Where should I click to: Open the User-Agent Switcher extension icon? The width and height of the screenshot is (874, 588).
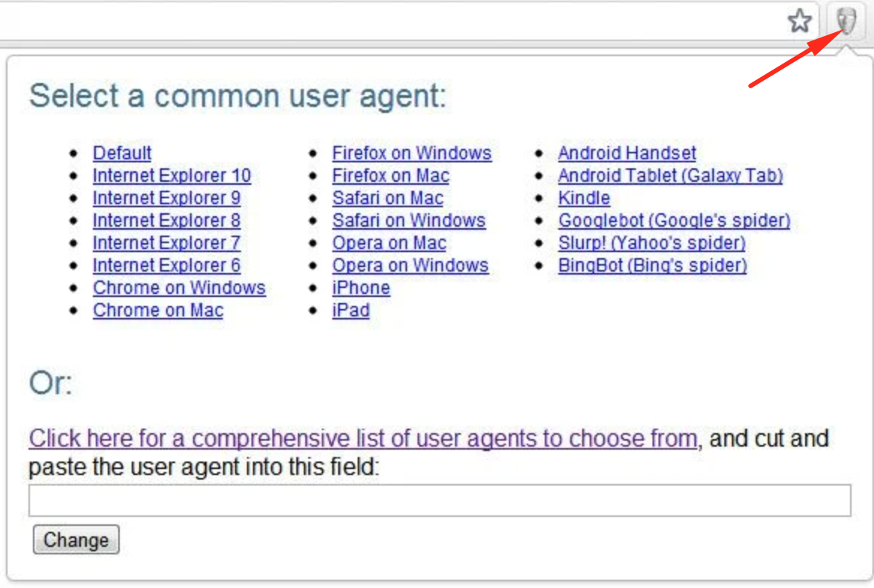[x=846, y=21]
